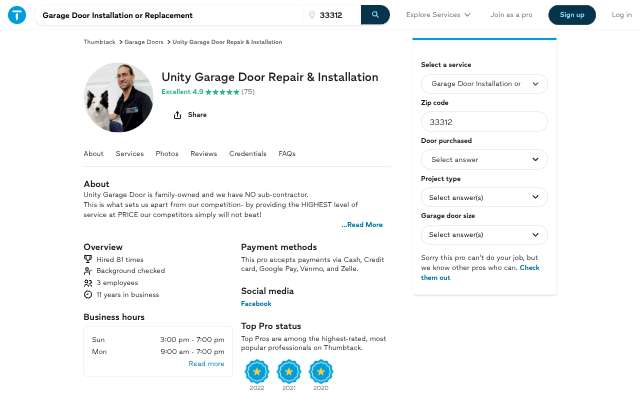Image resolution: width=640 pixels, height=400 pixels.
Task: Click the review count (75)
Action: pos(248,92)
